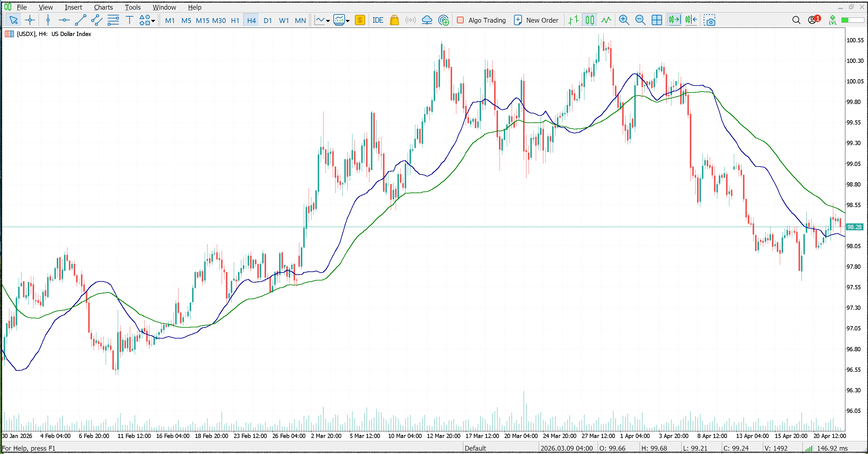Click the 'V: 1492' status bar value
Screen dimensions: 868x454
tap(776, 448)
